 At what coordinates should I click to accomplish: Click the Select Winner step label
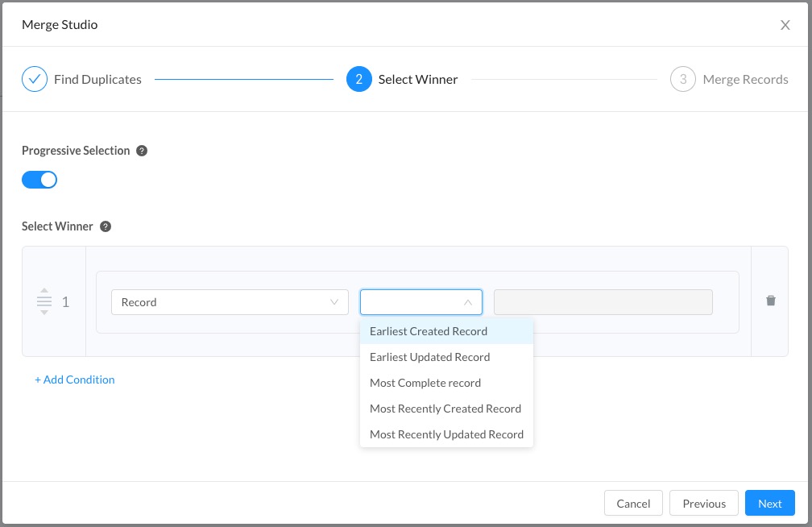[x=418, y=79]
